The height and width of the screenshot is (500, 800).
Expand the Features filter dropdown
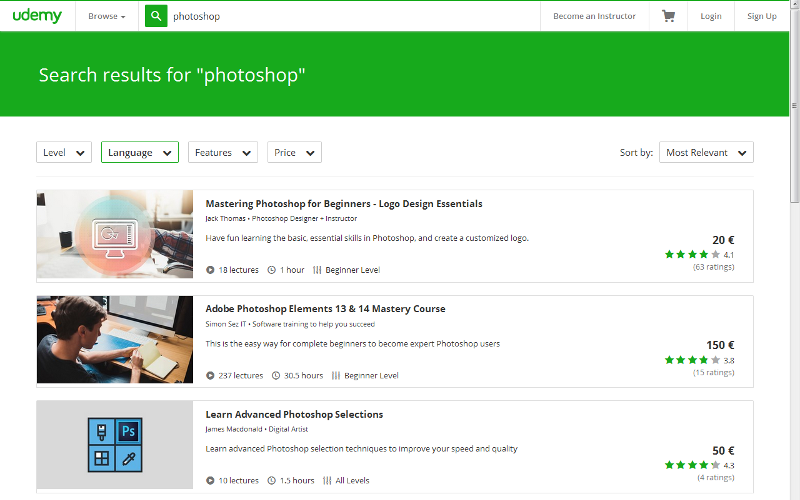(222, 152)
